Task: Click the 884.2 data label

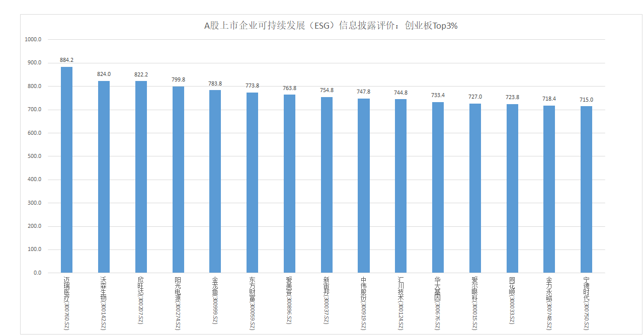Action: click(67, 60)
